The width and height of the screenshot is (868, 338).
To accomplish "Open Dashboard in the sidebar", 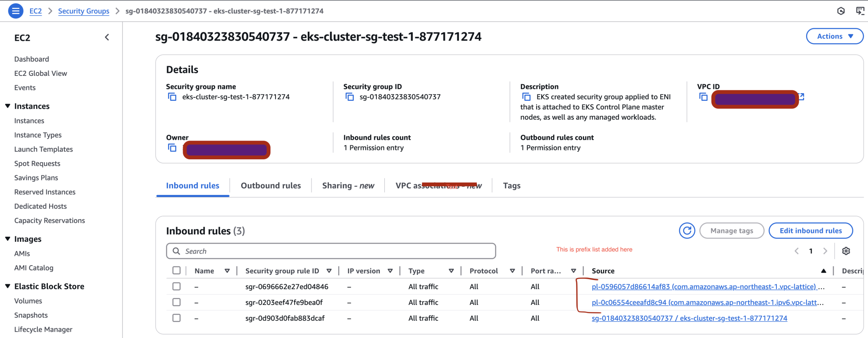I will (x=31, y=59).
